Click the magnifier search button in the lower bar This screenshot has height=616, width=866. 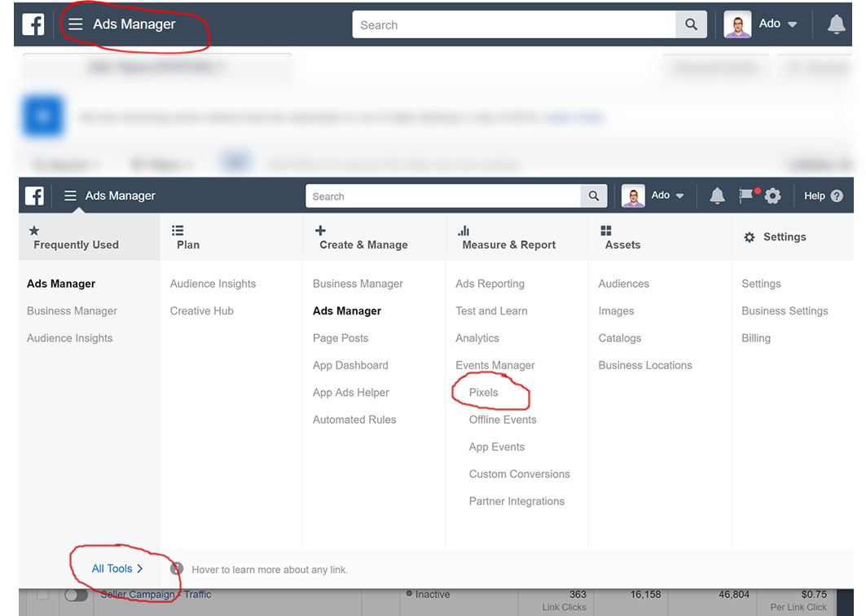coord(594,196)
